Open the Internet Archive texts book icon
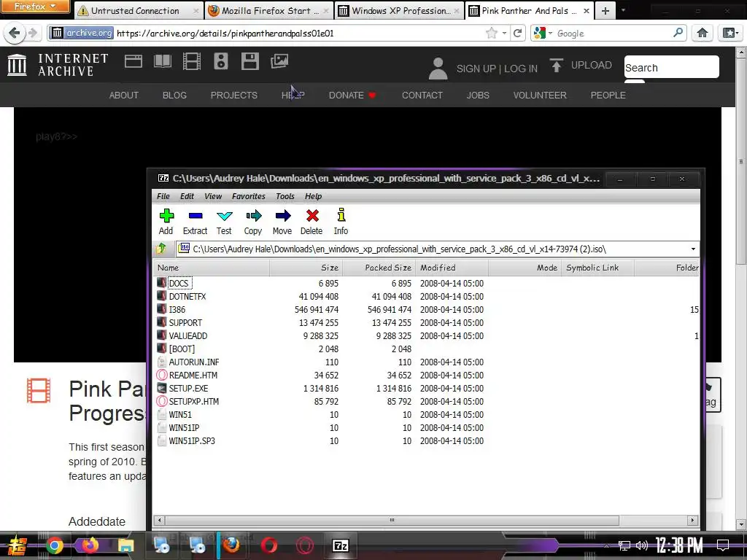The height and width of the screenshot is (560, 747). (163, 61)
